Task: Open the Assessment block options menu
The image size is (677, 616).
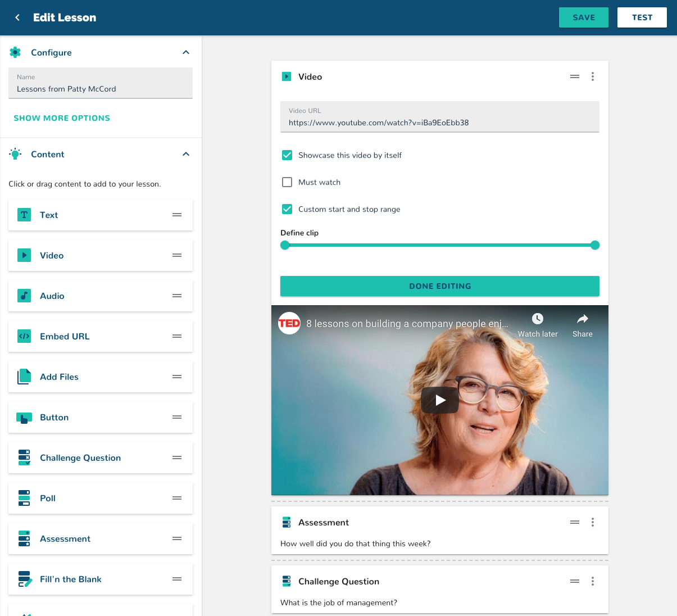Action: 593,522
